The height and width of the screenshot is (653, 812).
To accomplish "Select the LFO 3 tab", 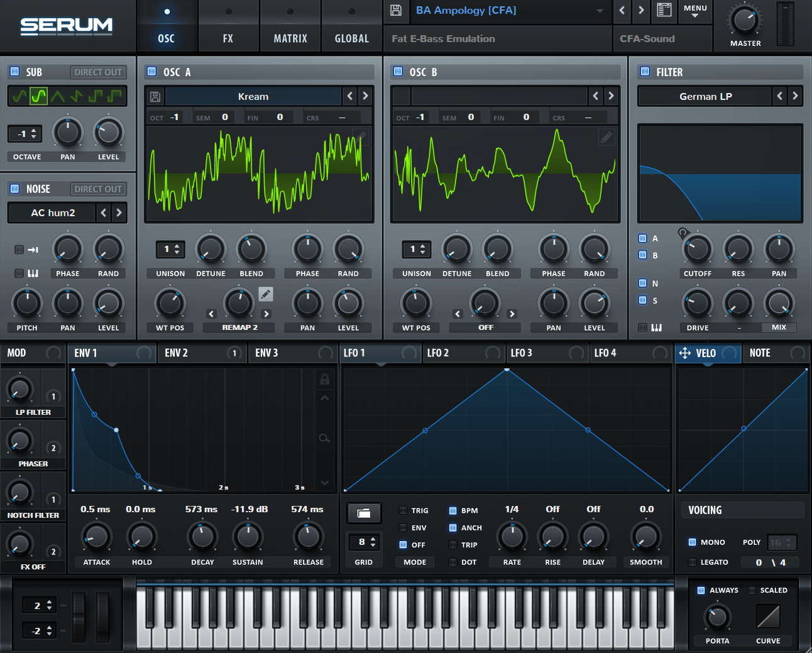I will click(x=546, y=353).
